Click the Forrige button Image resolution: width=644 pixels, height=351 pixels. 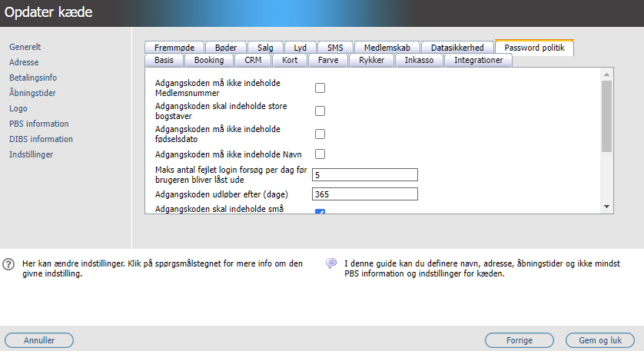pyautogui.click(x=520, y=340)
